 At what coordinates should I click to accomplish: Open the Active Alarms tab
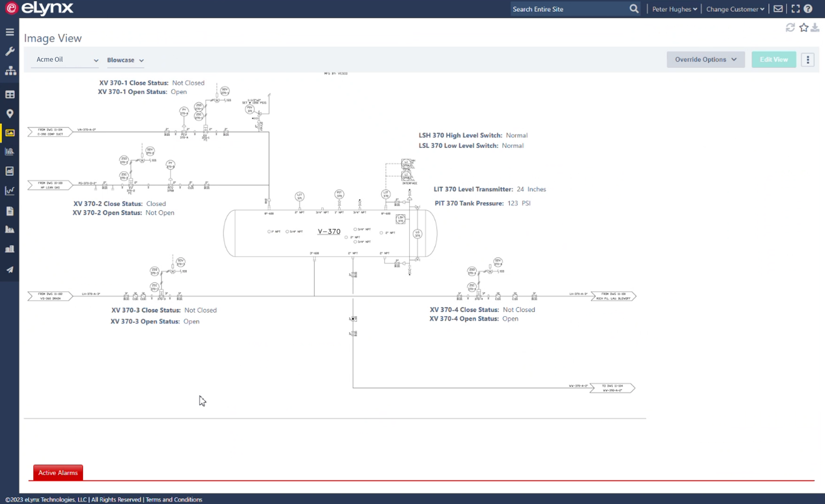[58, 473]
